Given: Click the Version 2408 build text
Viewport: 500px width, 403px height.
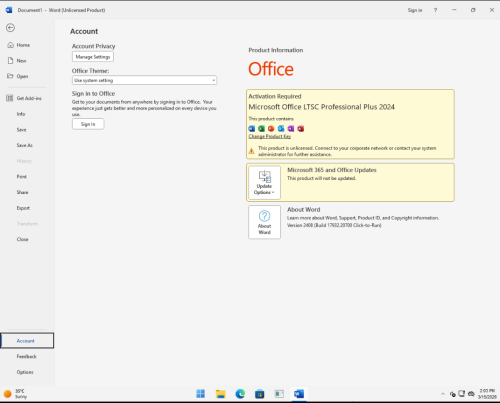Looking at the screenshot, I should pyautogui.click(x=334, y=225).
